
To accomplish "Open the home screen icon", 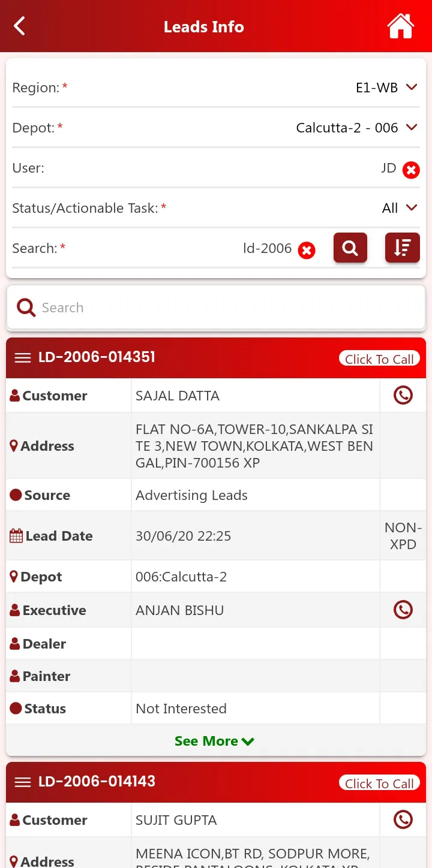I will [x=400, y=26].
